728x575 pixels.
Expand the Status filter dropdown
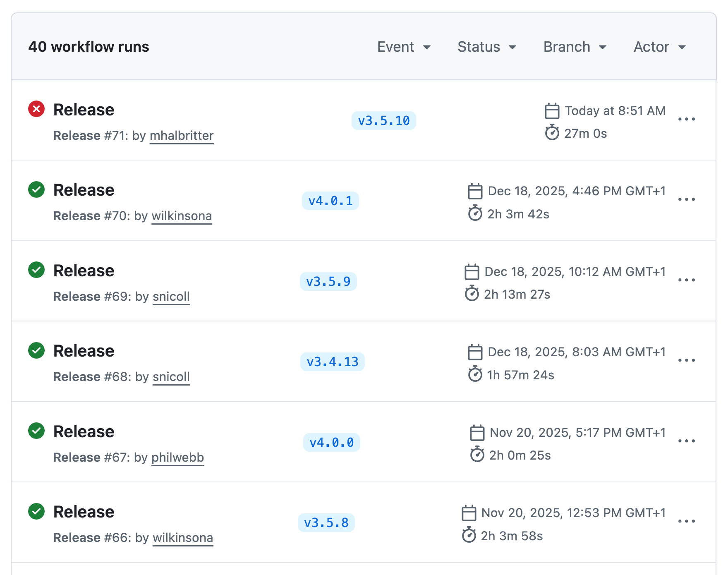coord(487,47)
